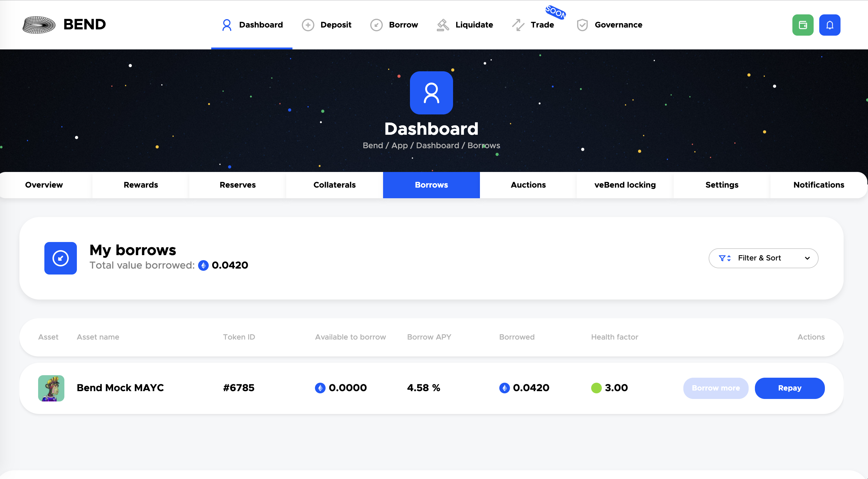Click the Deposit plus-circle icon
868x479 pixels.
point(308,25)
